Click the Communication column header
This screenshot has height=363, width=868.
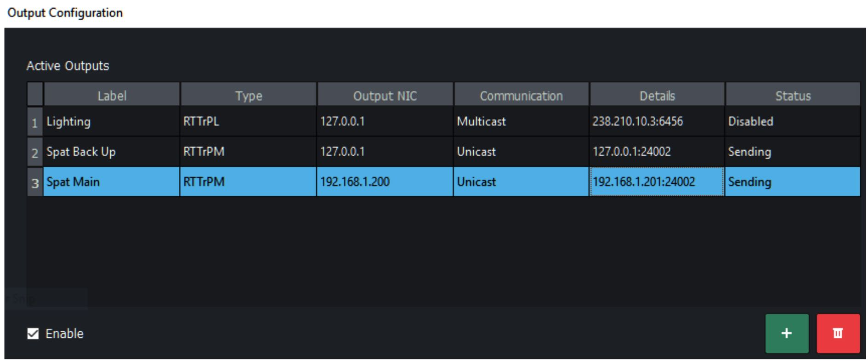coord(521,96)
